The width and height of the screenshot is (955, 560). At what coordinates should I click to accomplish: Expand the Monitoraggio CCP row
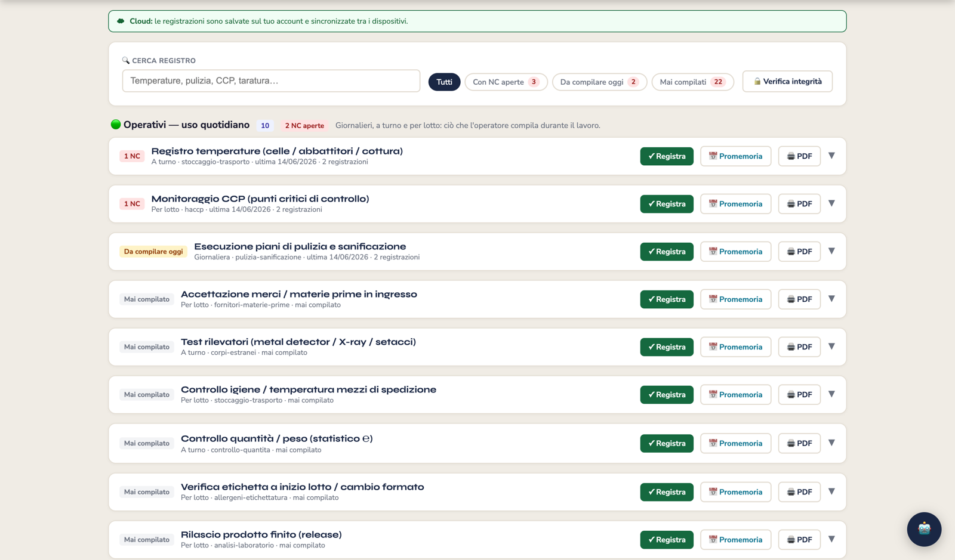point(831,203)
